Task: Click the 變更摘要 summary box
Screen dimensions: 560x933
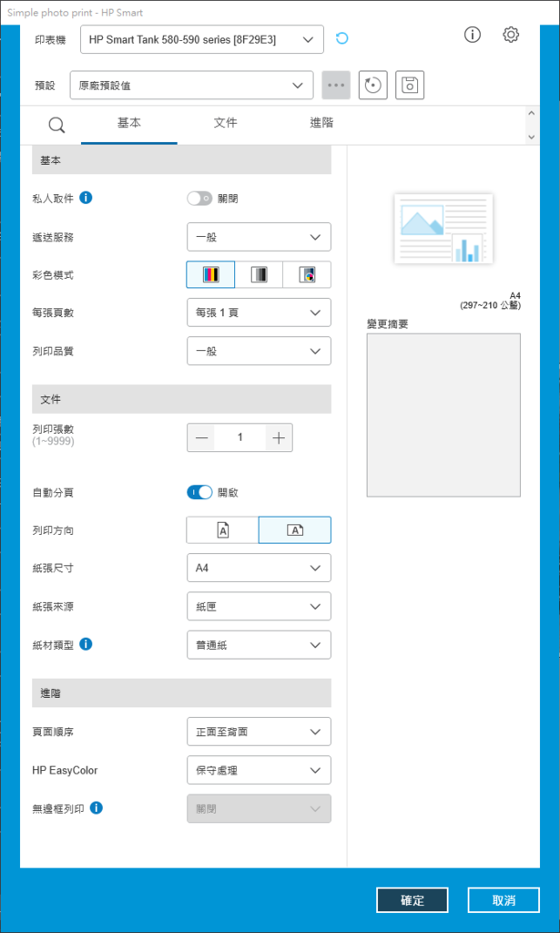Action: tap(443, 415)
